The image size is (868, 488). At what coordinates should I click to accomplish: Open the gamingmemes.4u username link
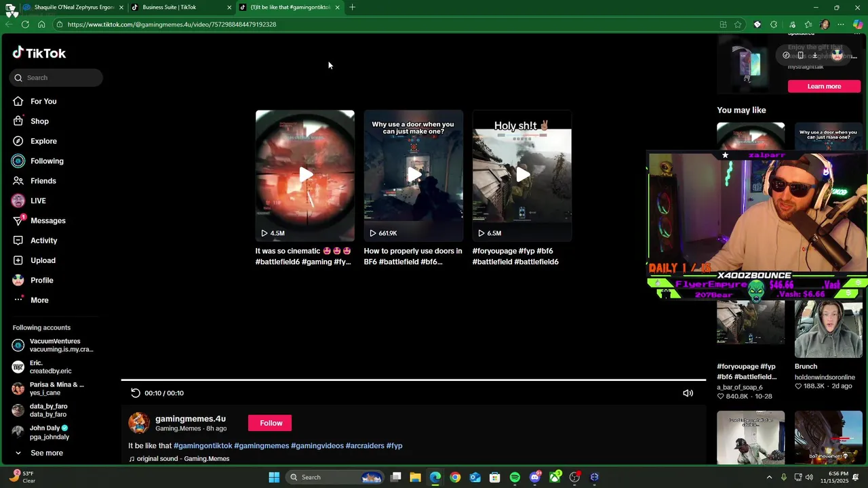tap(191, 419)
